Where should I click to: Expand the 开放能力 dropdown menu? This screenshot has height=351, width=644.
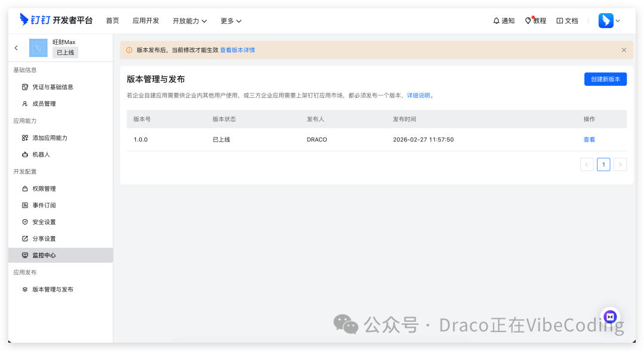pyautogui.click(x=190, y=20)
